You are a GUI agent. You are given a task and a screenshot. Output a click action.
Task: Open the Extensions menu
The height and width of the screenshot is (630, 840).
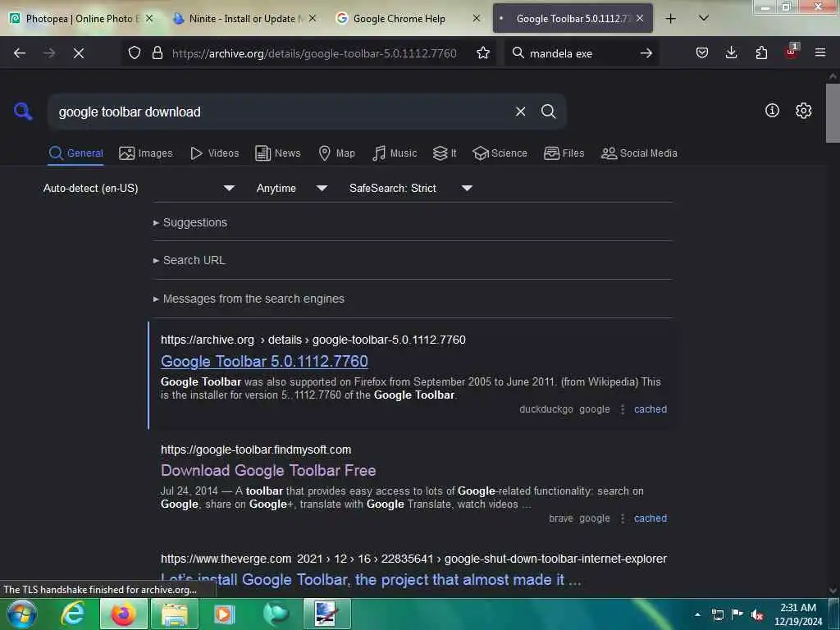tap(760, 53)
